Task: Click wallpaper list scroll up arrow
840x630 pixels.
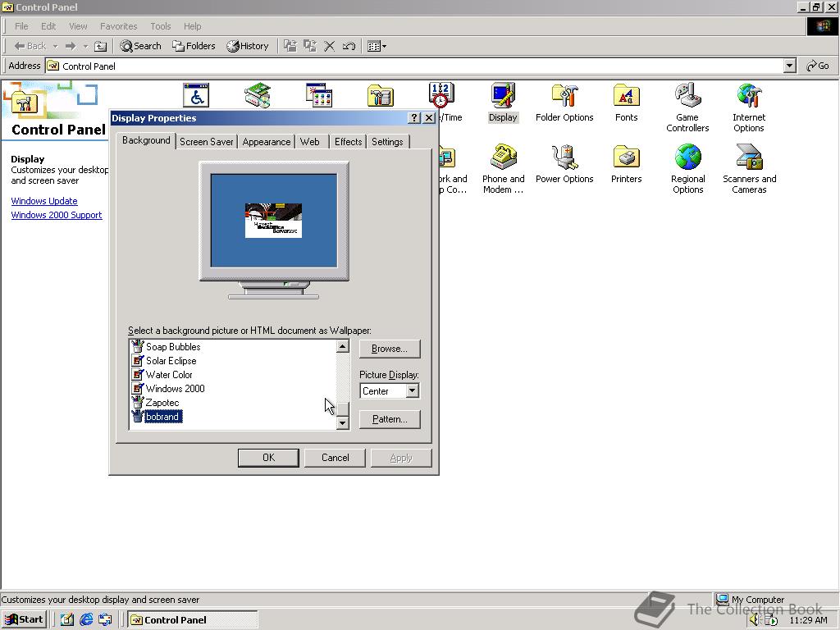Action: click(343, 347)
